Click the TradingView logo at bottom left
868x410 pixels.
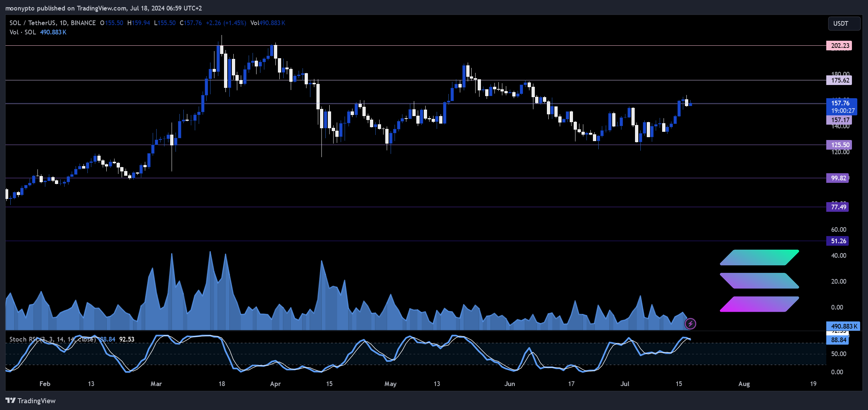(x=31, y=401)
